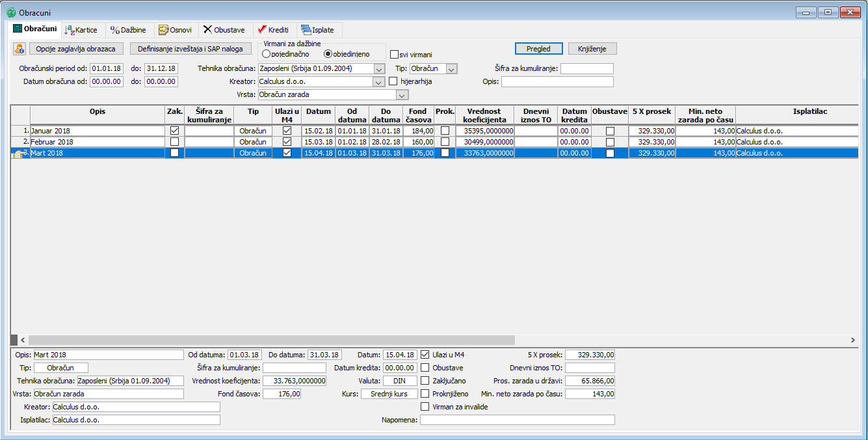Open the Kreator dropdown list

click(x=380, y=81)
